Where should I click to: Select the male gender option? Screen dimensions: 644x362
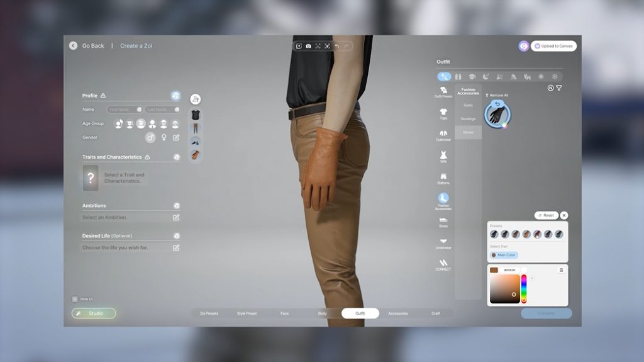tap(150, 137)
